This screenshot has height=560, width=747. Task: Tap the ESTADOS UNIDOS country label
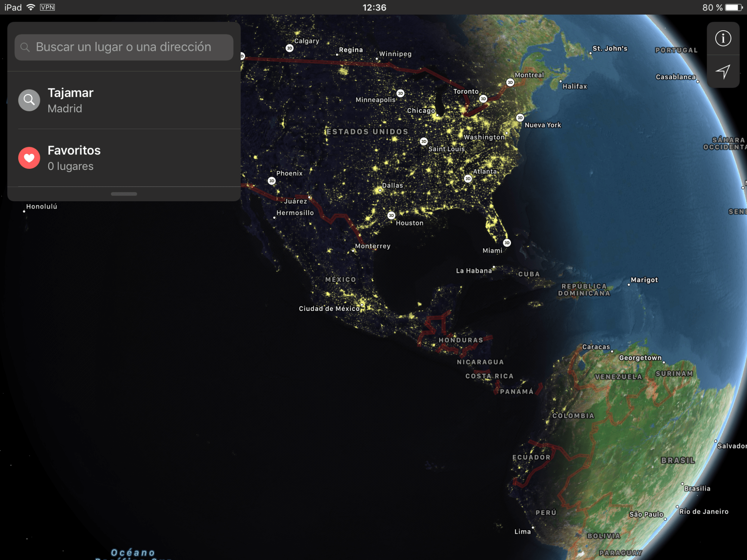pyautogui.click(x=368, y=132)
